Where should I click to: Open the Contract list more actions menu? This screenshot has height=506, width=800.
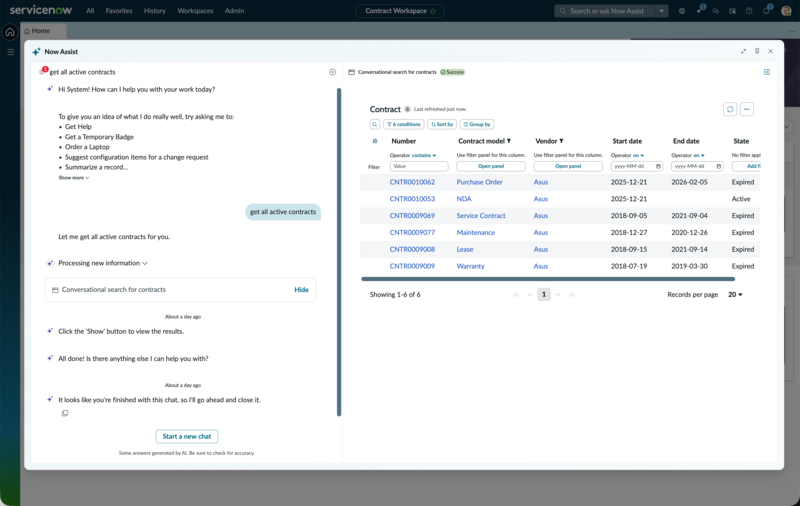click(x=747, y=109)
